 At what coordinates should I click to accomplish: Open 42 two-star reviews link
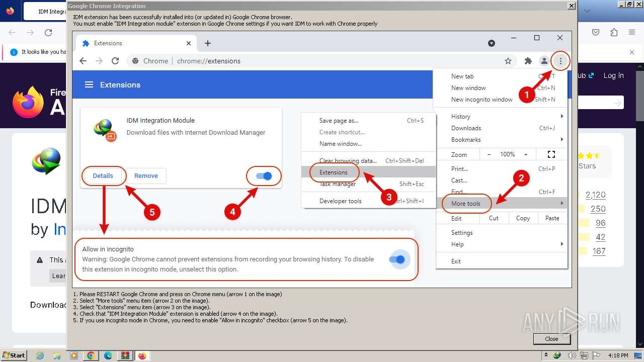point(600,237)
